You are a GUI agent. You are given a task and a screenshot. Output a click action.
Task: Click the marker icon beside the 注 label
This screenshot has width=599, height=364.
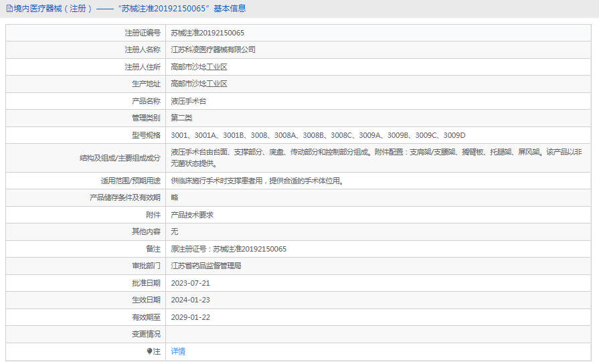pos(149,351)
